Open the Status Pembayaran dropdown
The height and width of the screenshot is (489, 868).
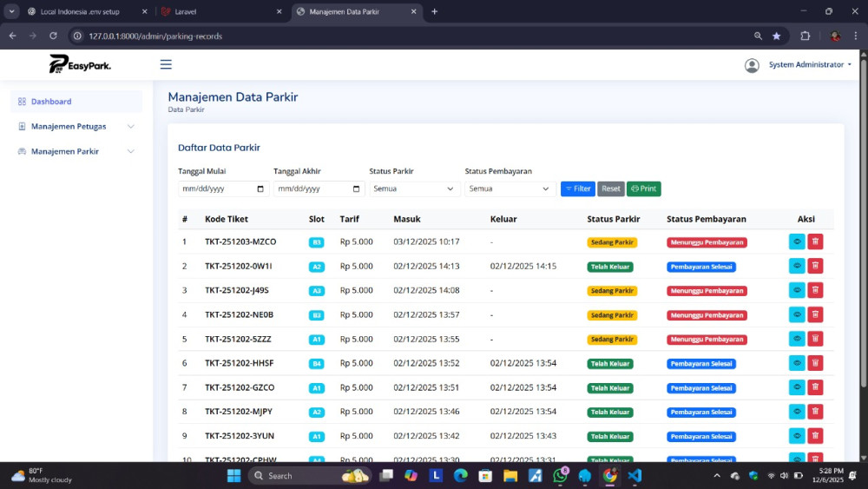click(510, 188)
